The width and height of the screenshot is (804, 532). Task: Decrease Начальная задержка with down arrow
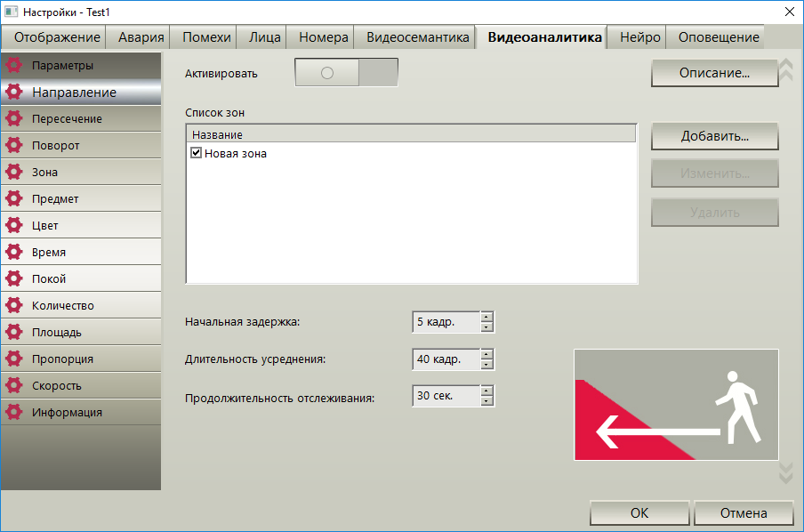tap(486, 327)
